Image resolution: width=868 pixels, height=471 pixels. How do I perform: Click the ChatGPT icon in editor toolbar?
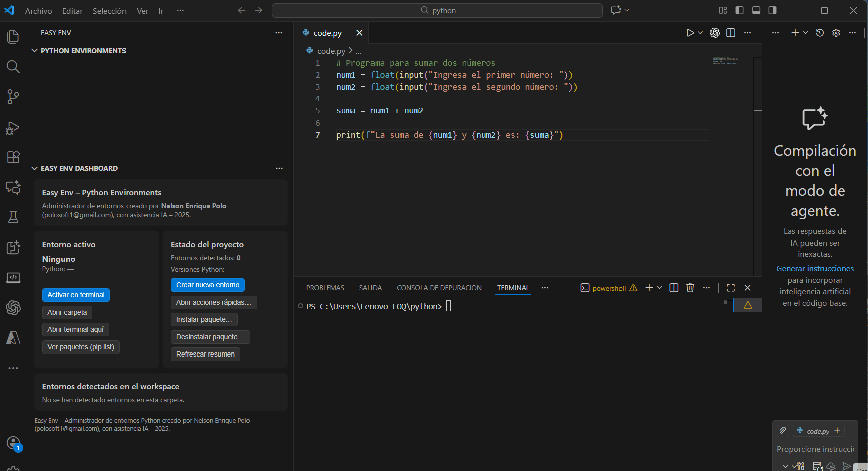715,33
